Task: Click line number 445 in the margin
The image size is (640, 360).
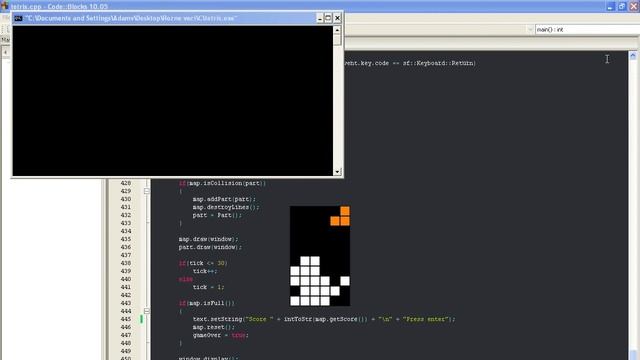Action: (126, 319)
